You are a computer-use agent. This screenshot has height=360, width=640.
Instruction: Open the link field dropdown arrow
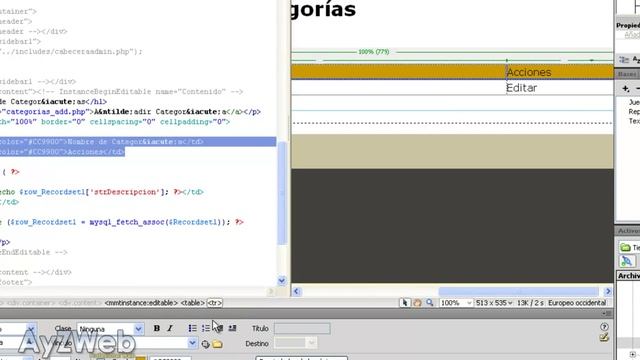(192, 343)
